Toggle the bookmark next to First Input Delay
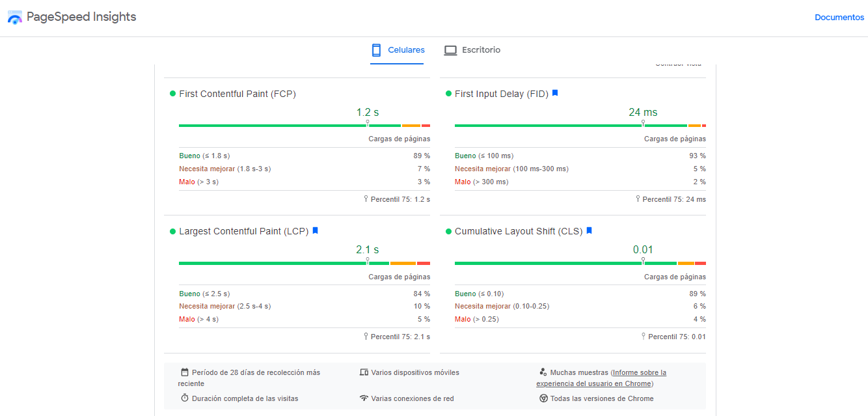Image resolution: width=868 pixels, height=416 pixels. coord(554,93)
